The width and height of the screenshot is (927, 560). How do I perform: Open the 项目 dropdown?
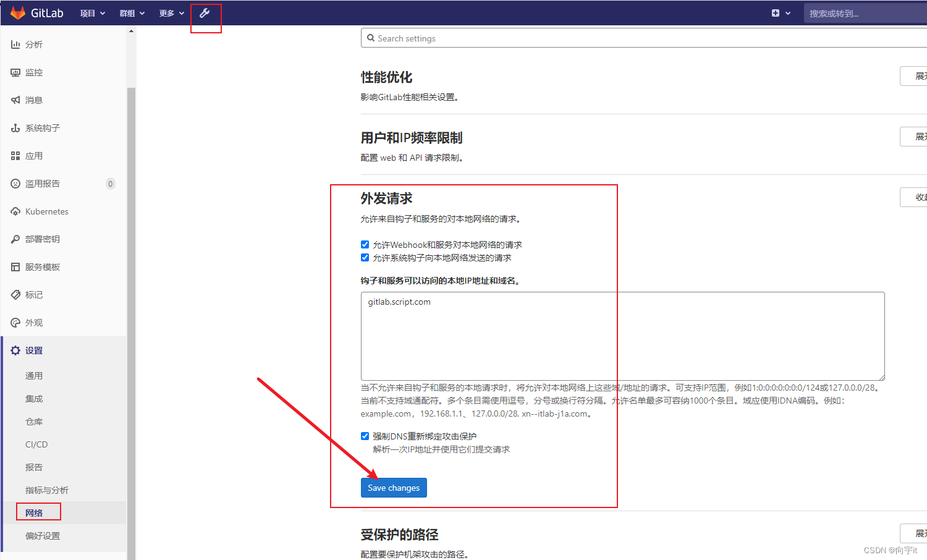(x=92, y=12)
